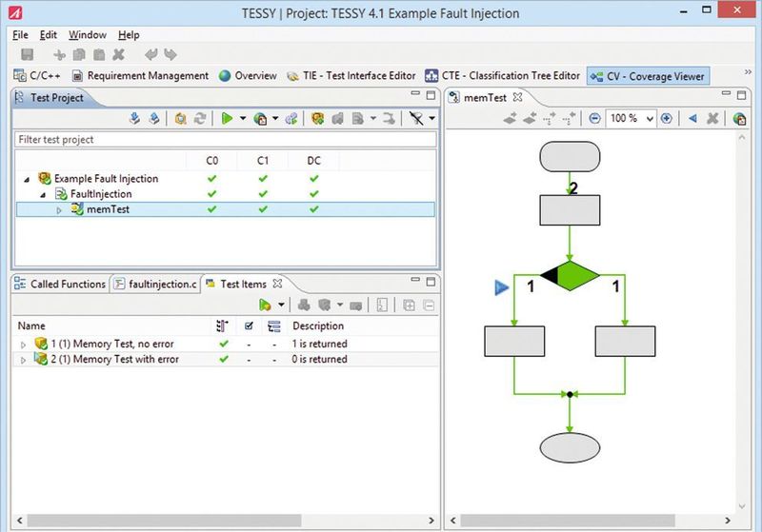Screen dimensions: 762x532
Task: Open dropdown next to Test Items execute button
Action: click(281, 305)
